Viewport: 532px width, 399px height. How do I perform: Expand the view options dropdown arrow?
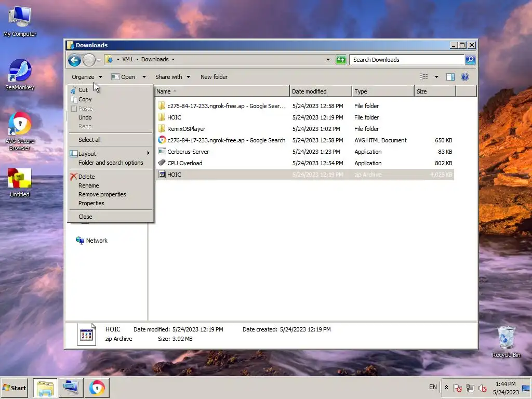[x=436, y=77]
